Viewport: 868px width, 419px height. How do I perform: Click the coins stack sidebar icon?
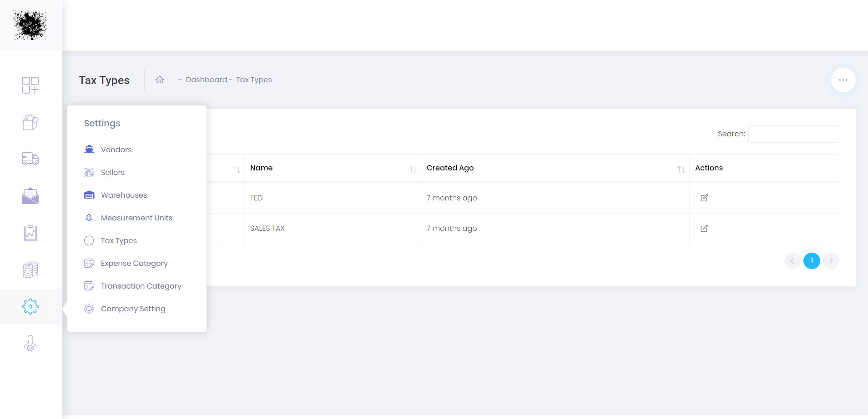point(30,270)
